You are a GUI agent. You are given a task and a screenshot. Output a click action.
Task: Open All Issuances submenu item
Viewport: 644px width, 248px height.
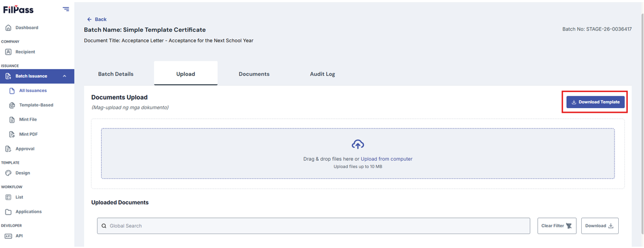(33, 91)
